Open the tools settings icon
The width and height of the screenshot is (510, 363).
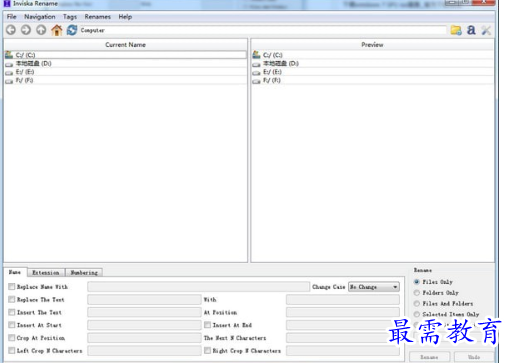point(486,30)
